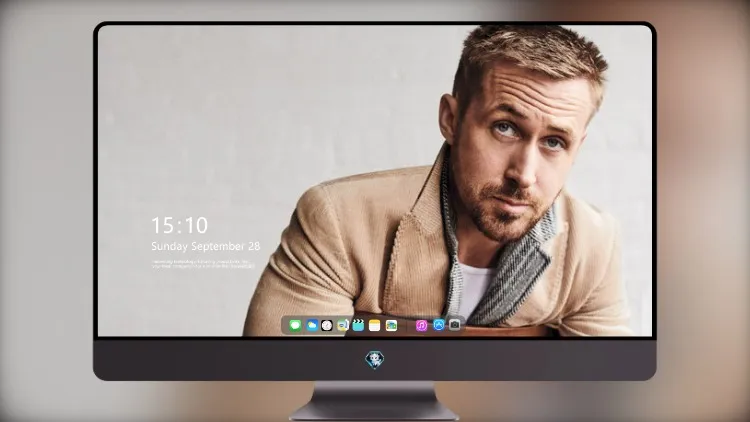Open the Clock app icon in dock
The image size is (750, 422).
[x=327, y=325]
